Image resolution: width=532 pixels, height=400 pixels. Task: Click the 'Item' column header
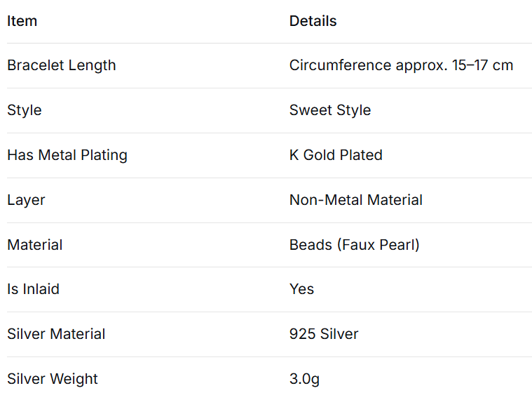point(22,21)
